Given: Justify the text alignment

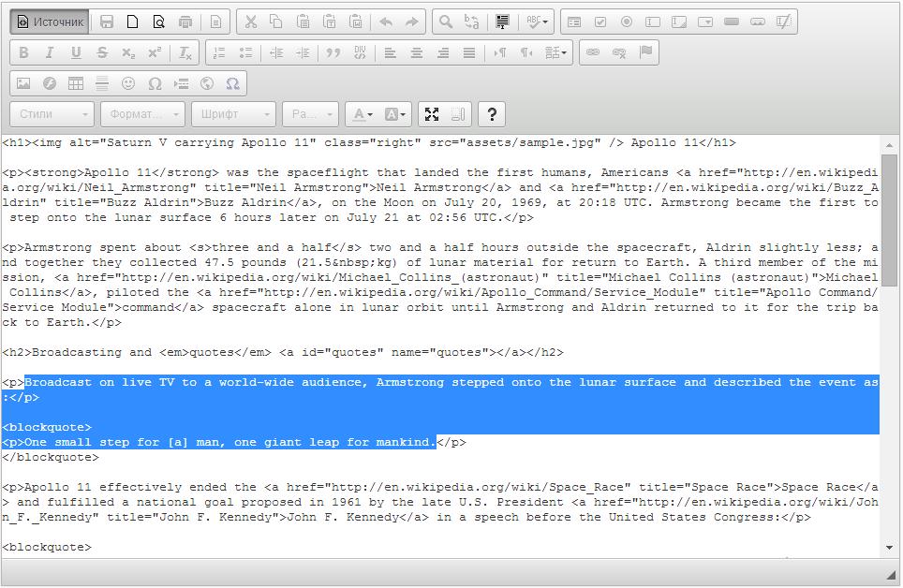Looking at the screenshot, I should tap(469, 52).
